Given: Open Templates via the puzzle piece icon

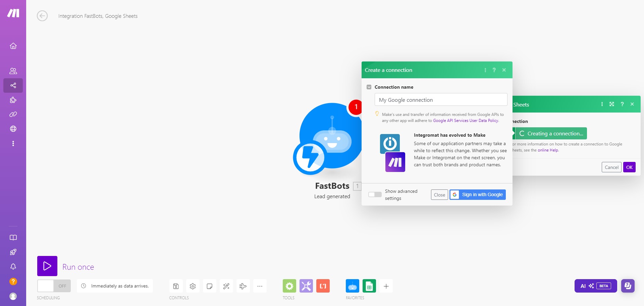Looking at the screenshot, I should click(13, 100).
